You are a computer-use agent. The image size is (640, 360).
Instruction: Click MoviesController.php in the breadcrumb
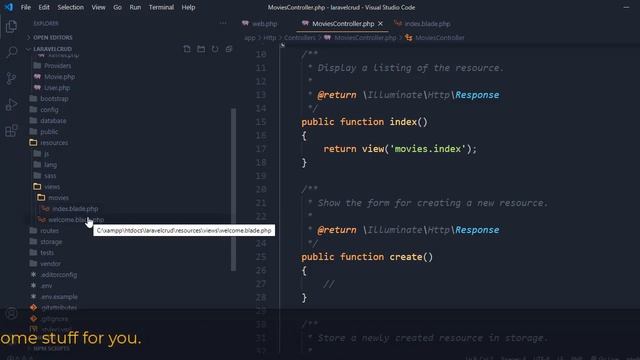coord(365,38)
